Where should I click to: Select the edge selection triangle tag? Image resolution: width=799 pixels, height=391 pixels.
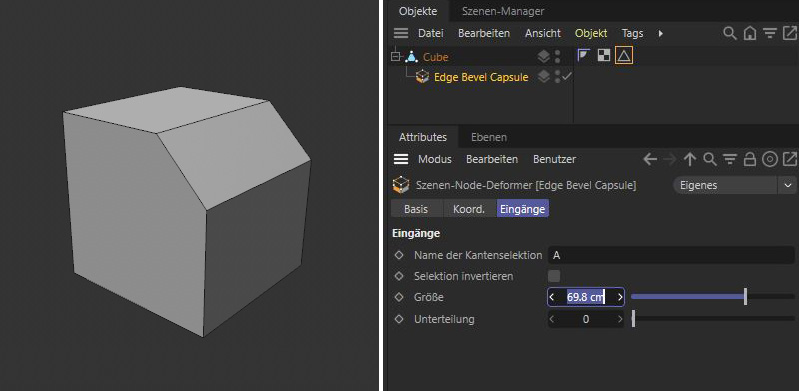pos(624,55)
